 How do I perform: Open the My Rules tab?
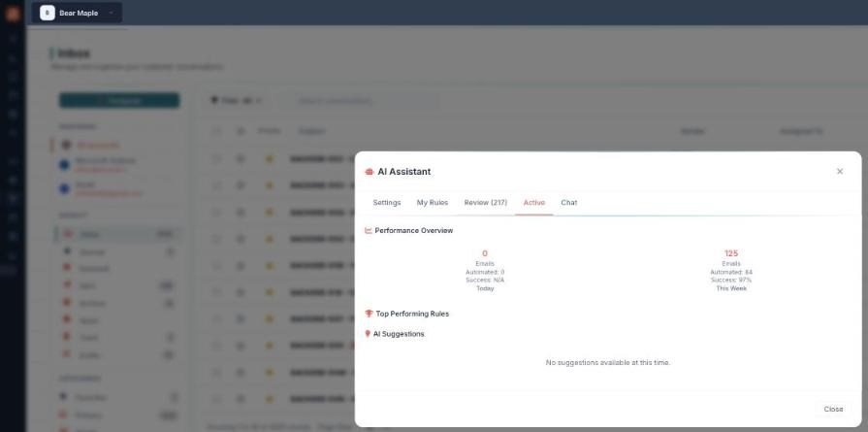pos(433,203)
